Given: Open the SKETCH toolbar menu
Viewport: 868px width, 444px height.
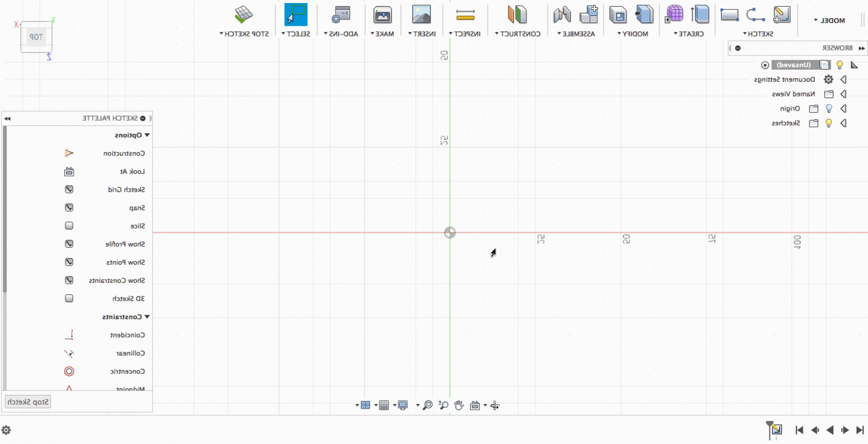Looking at the screenshot, I should (x=758, y=34).
